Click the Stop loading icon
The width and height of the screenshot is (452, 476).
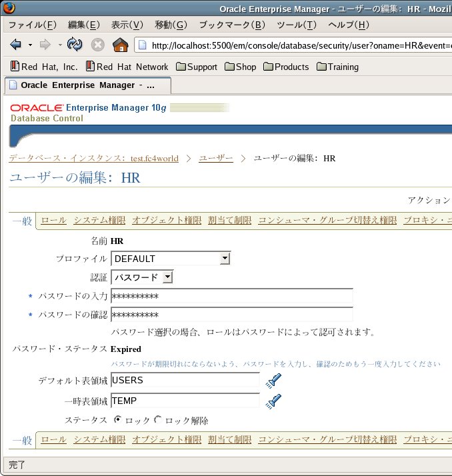[x=98, y=45]
